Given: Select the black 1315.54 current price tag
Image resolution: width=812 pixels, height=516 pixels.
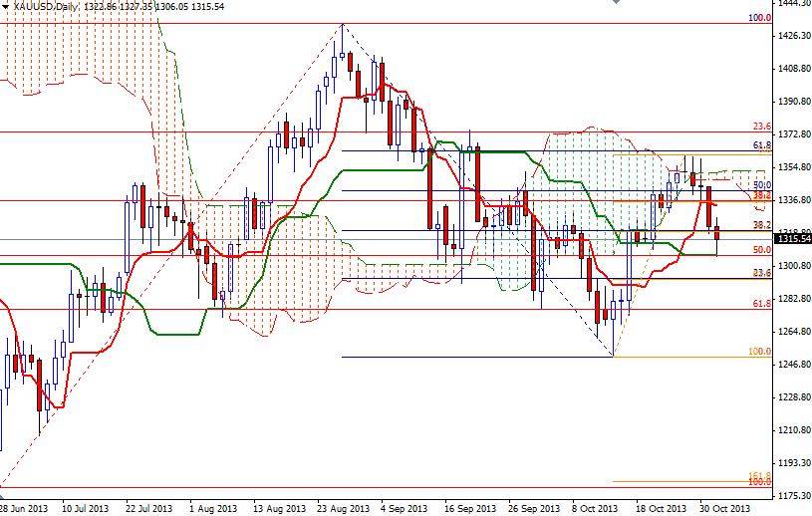Looking at the screenshot, I should point(793,238).
